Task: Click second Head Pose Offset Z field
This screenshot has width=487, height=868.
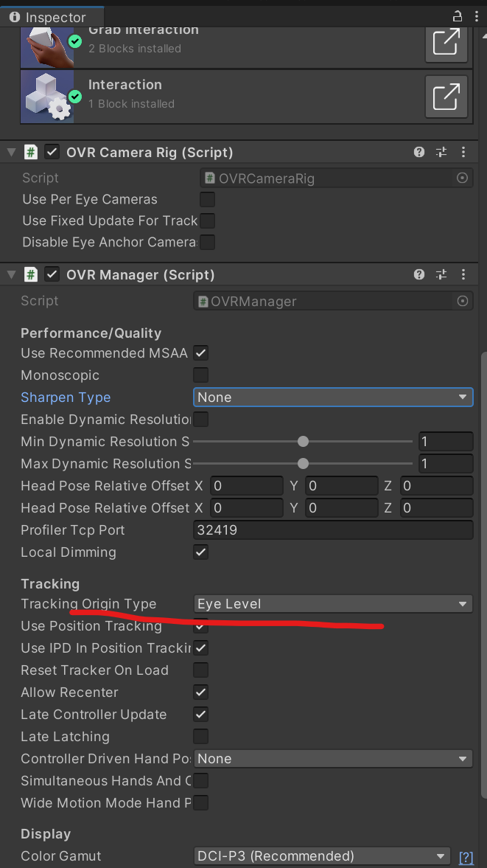Action: coord(437,507)
